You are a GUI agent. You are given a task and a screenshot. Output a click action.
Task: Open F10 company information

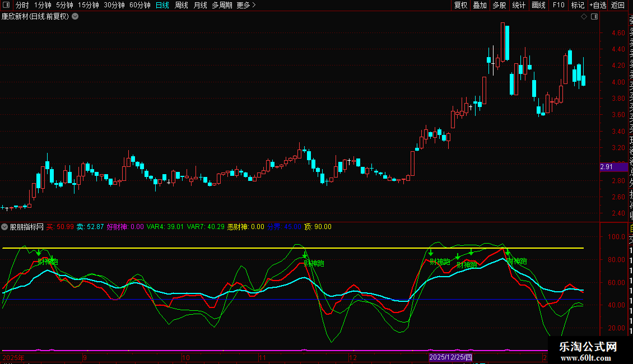point(558,5)
